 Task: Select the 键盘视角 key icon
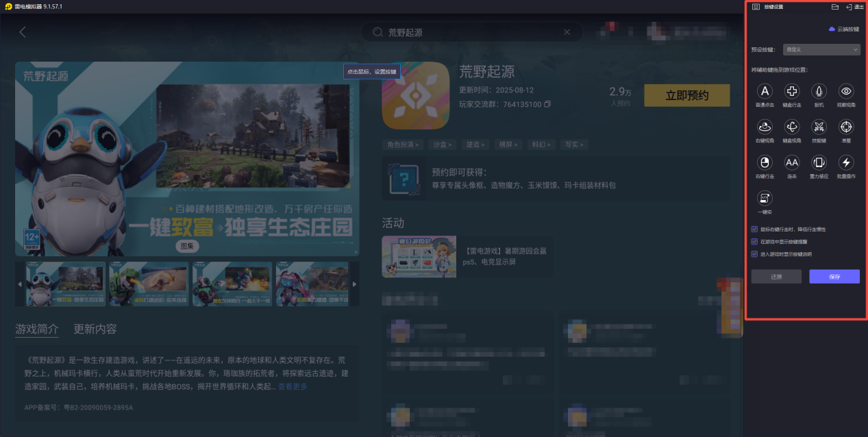(x=792, y=127)
